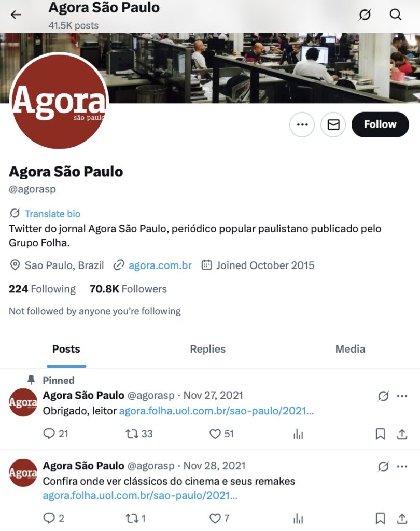Open agora.com.br website link
This screenshot has height=531, width=420.
click(160, 265)
